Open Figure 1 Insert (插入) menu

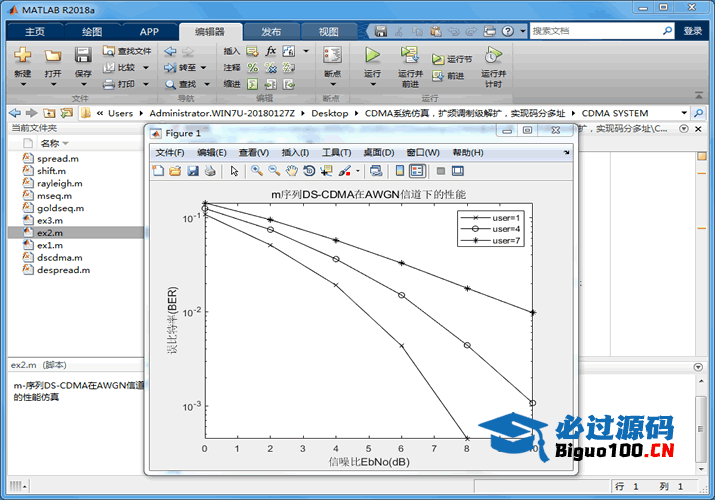pos(295,153)
